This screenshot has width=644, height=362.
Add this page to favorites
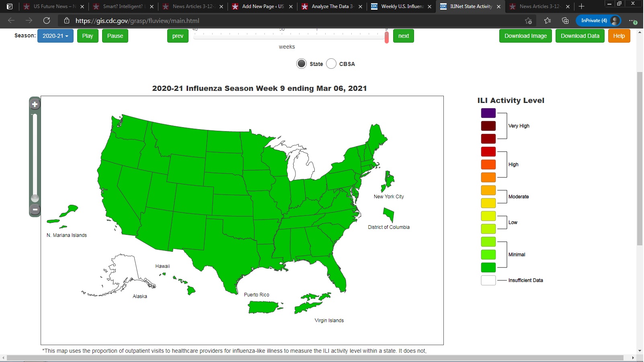tap(528, 21)
